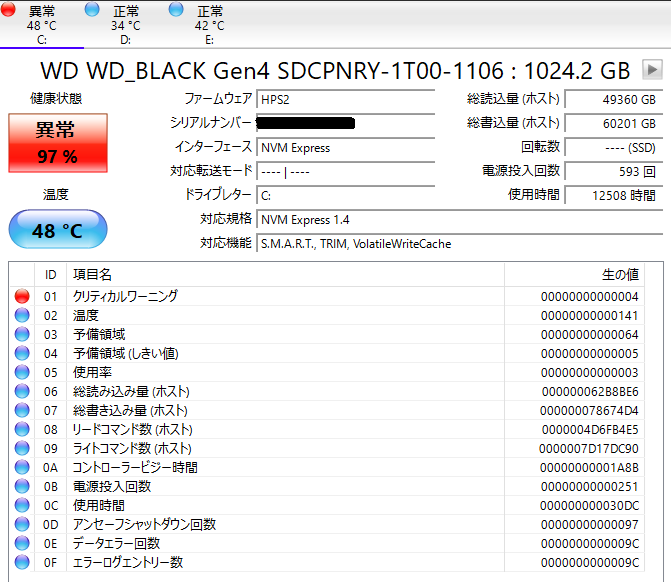Click raw value 00000000000097
This screenshot has height=582, width=671.
coord(589,524)
